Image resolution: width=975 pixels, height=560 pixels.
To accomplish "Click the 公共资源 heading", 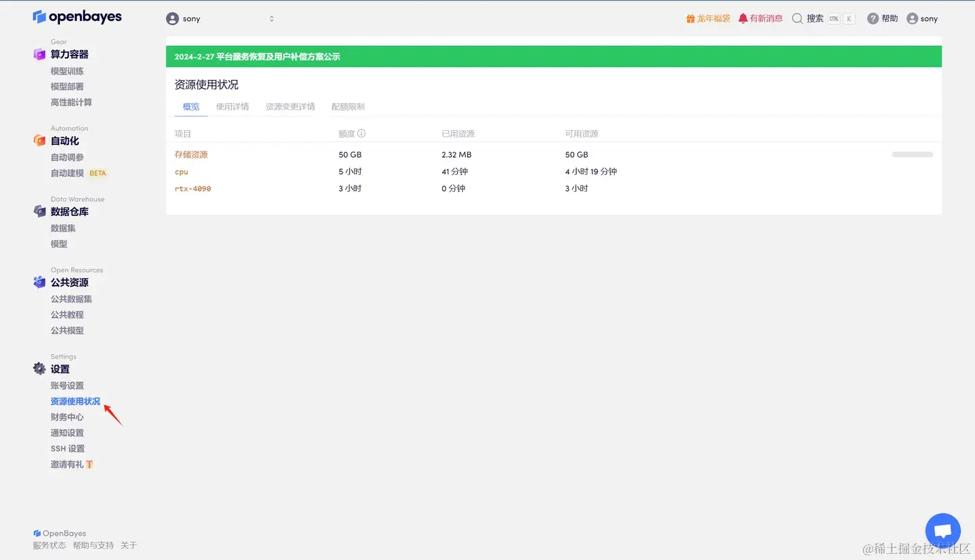I will [70, 282].
